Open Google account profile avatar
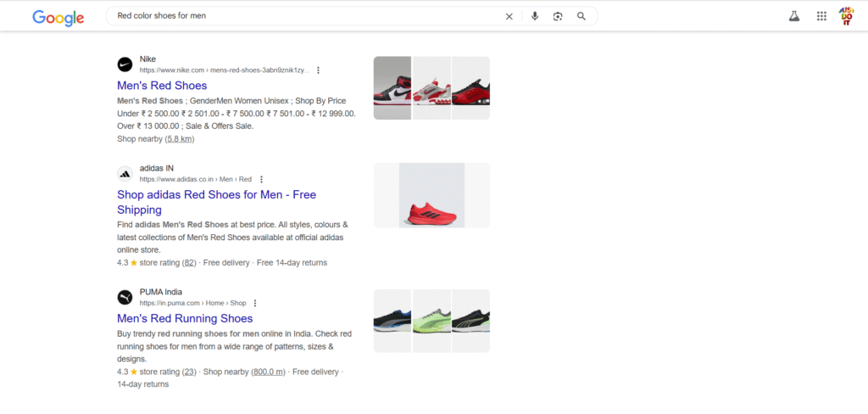 (x=847, y=17)
